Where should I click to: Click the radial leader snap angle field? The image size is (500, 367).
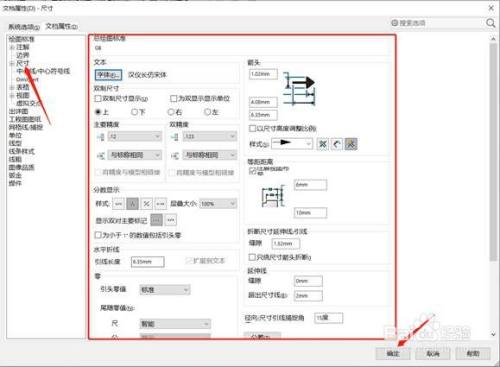[x=328, y=318]
